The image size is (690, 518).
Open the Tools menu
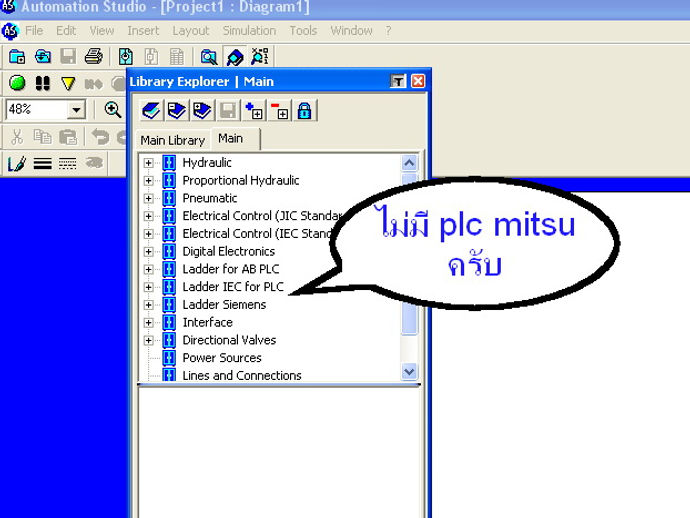303,31
